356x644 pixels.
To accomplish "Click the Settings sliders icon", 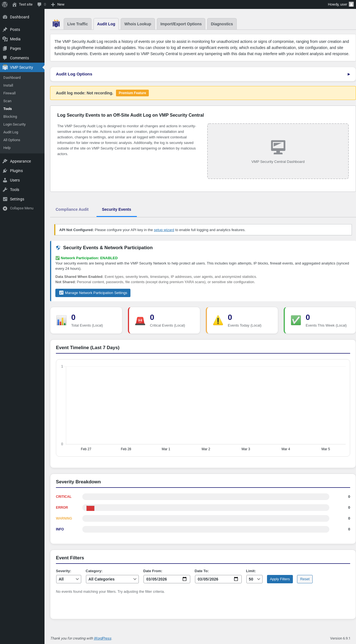I will click(x=5, y=199).
